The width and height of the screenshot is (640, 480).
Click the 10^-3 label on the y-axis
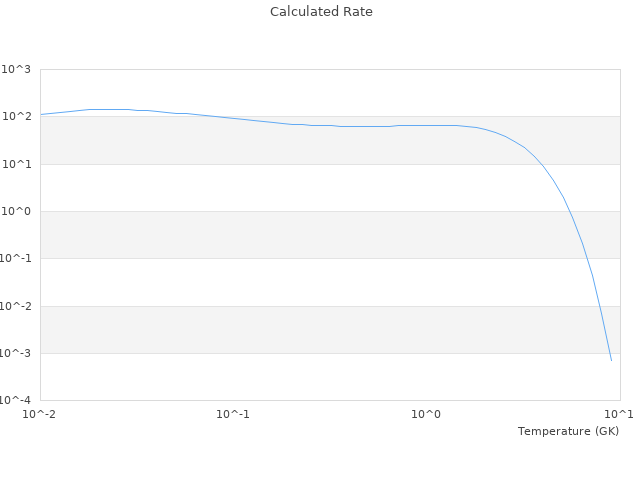coord(15,353)
